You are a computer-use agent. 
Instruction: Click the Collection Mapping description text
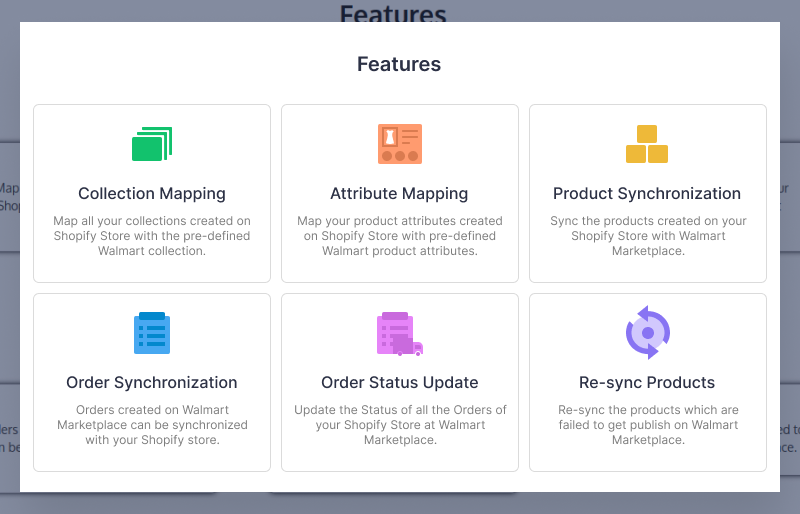[x=152, y=236]
